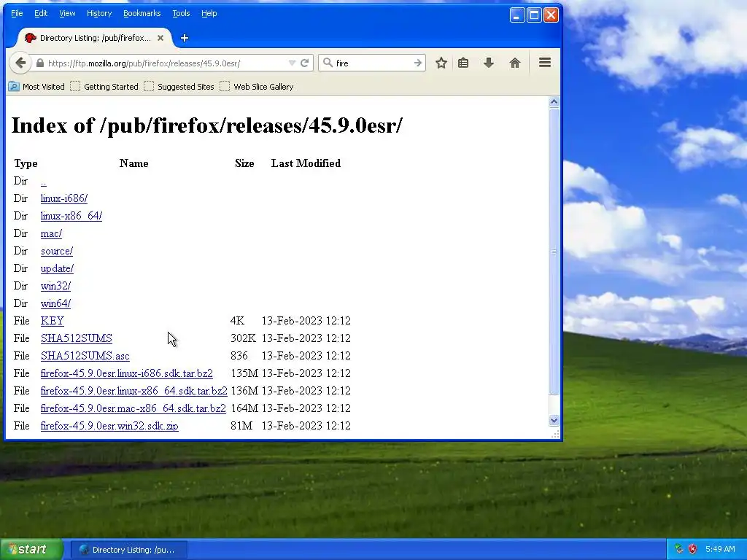Open the History menu
747x560 pixels.
pyautogui.click(x=99, y=13)
